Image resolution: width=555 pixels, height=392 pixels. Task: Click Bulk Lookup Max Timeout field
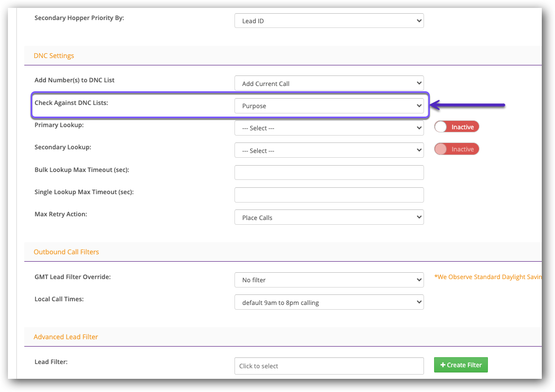click(x=328, y=173)
